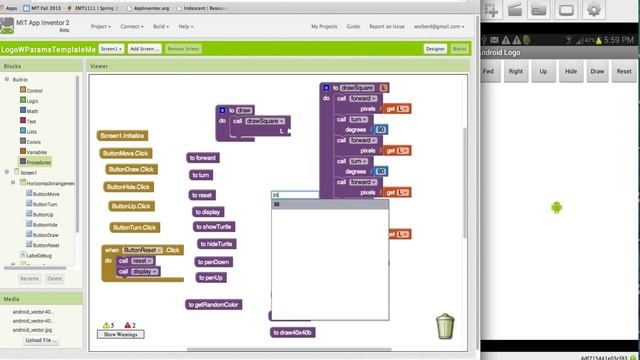This screenshot has height=360, width=640.
Task: Click the Remove Screen button
Action: [183, 49]
